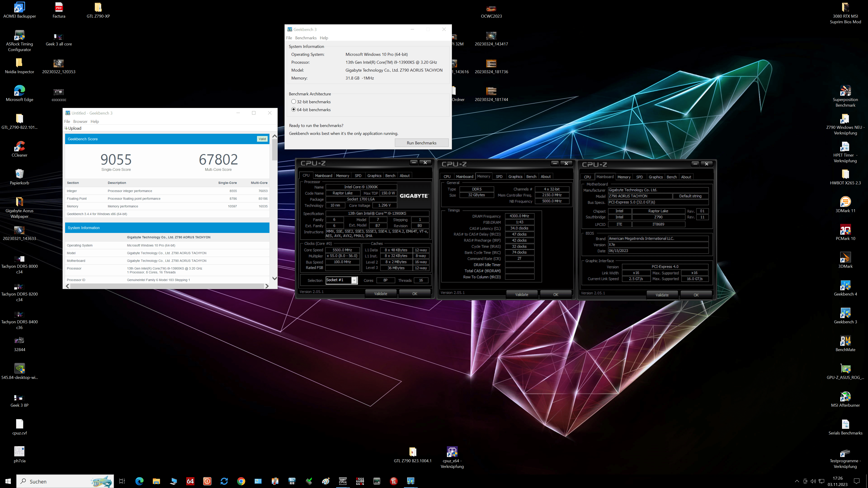Click the Valid badge in Geekbench Score header

262,139
